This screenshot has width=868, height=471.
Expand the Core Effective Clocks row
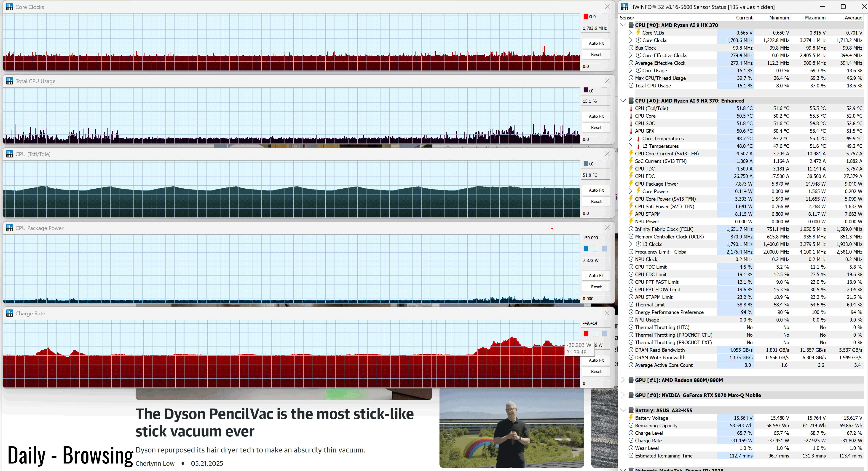[x=630, y=55]
